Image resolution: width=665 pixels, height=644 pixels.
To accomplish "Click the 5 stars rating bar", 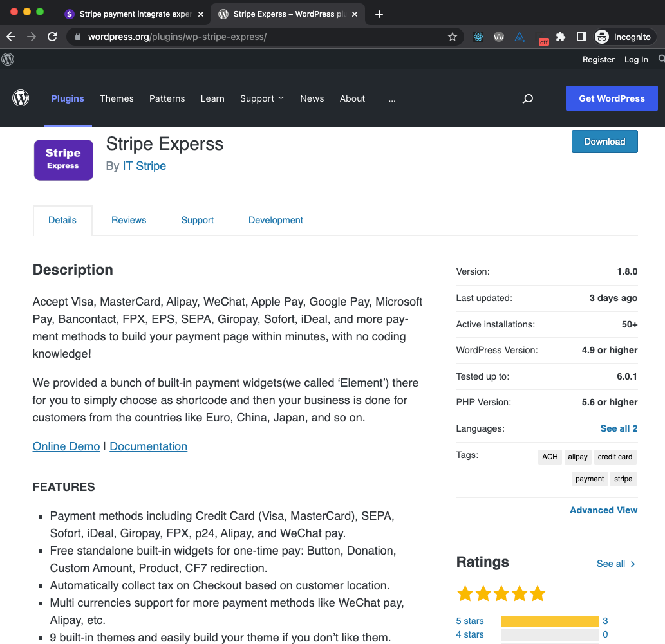I will pyautogui.click(x=549, y=621).
